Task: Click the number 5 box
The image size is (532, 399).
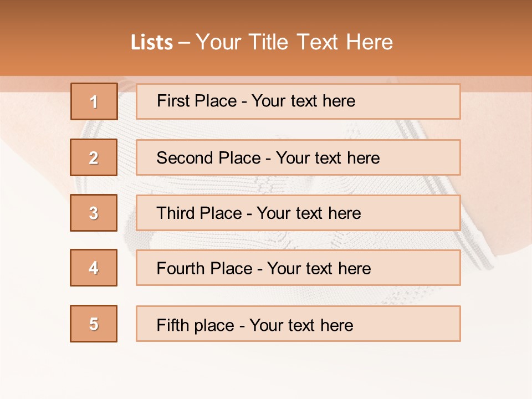Action: [x=94, y=324]
